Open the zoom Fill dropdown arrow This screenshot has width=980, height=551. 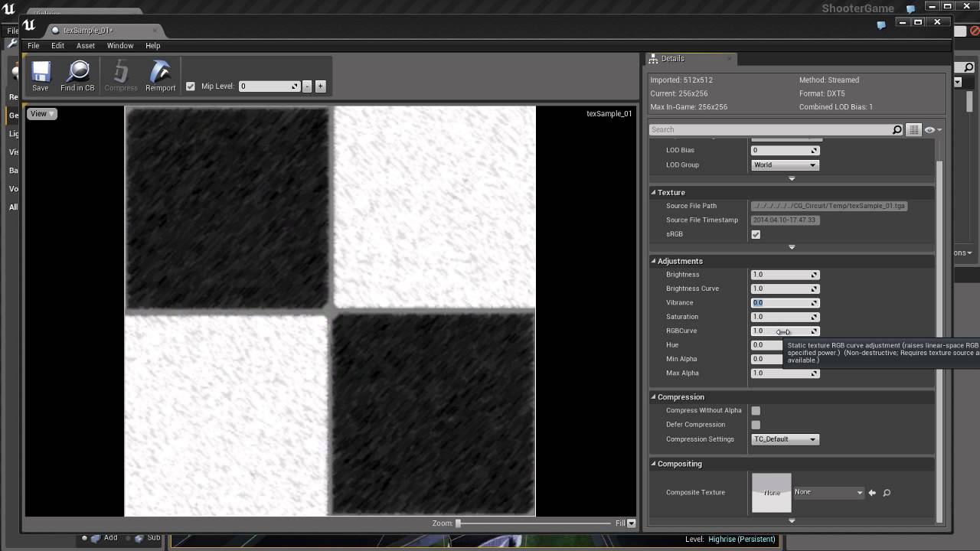click(631, 523)
